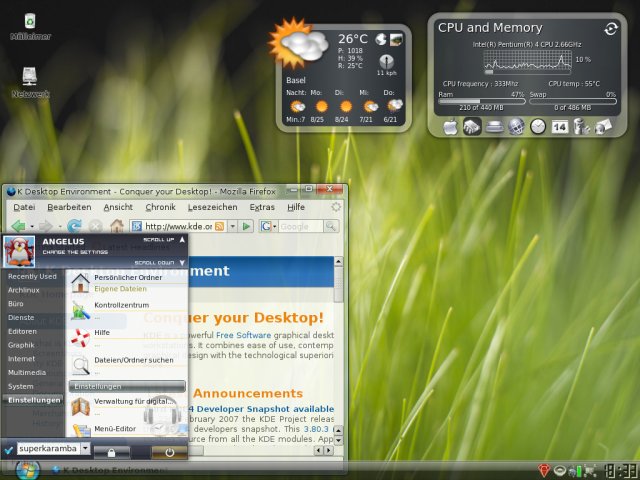Click the wind compass icon in weather widget
This screenshot has width=640, height=480.
click(x=387, y=62)
